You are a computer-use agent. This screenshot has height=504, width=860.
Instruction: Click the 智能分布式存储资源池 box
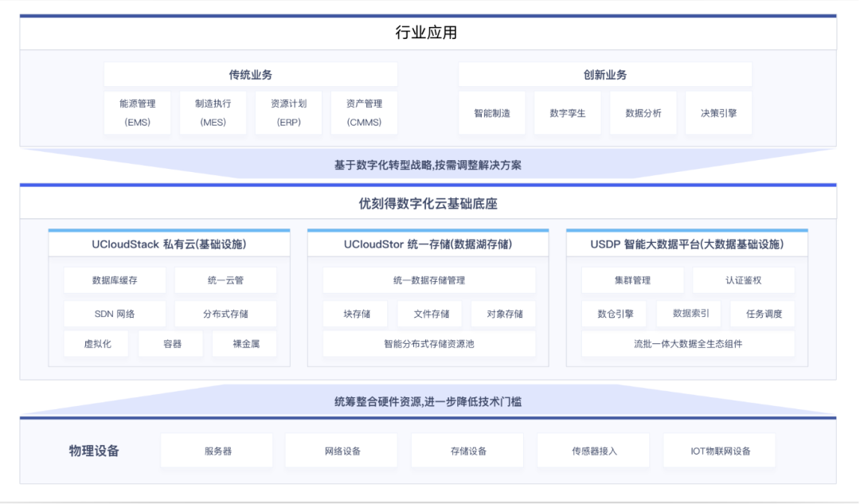pos(429,344)
